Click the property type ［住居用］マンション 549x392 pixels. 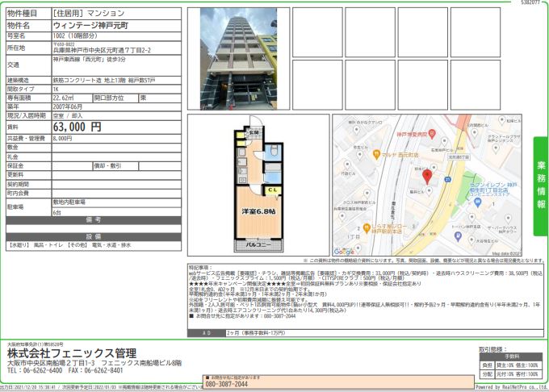point(89,13)
